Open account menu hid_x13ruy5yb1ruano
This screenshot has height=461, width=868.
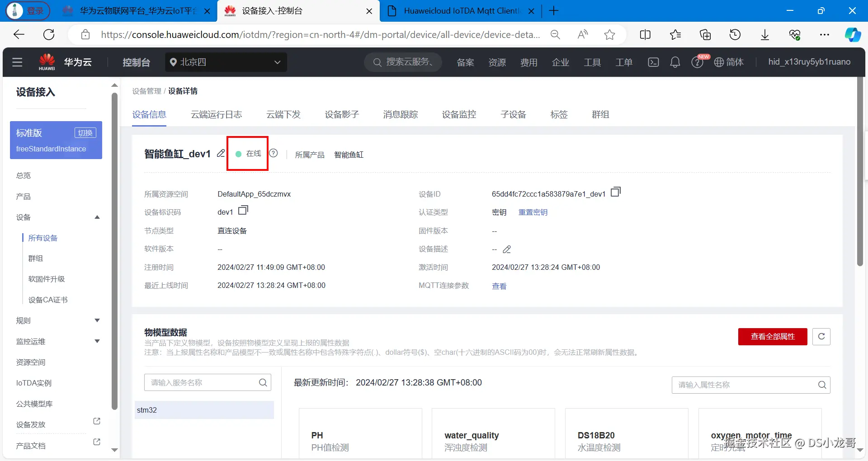[x=809, y=62]
